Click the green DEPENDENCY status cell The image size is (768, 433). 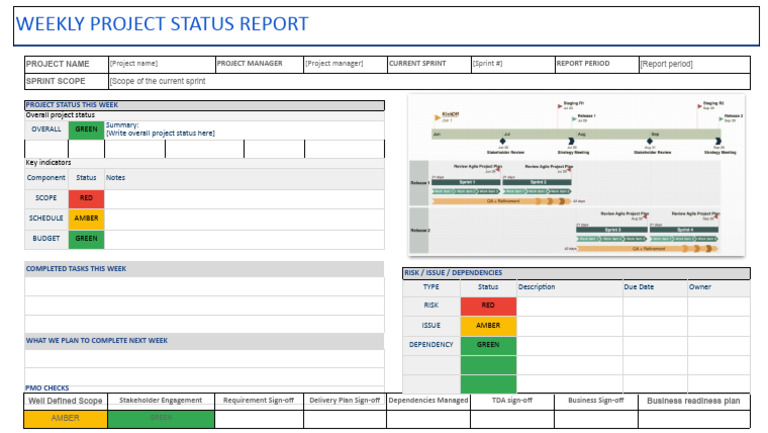click(488, 345)
